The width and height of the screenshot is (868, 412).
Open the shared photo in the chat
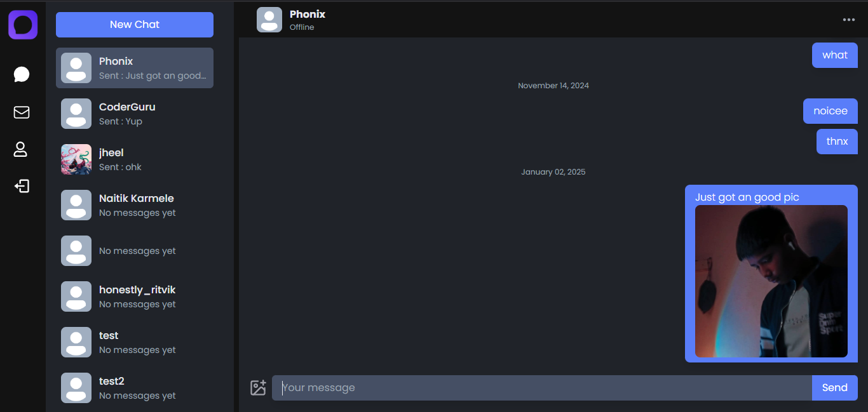click(x=771, y=281)
